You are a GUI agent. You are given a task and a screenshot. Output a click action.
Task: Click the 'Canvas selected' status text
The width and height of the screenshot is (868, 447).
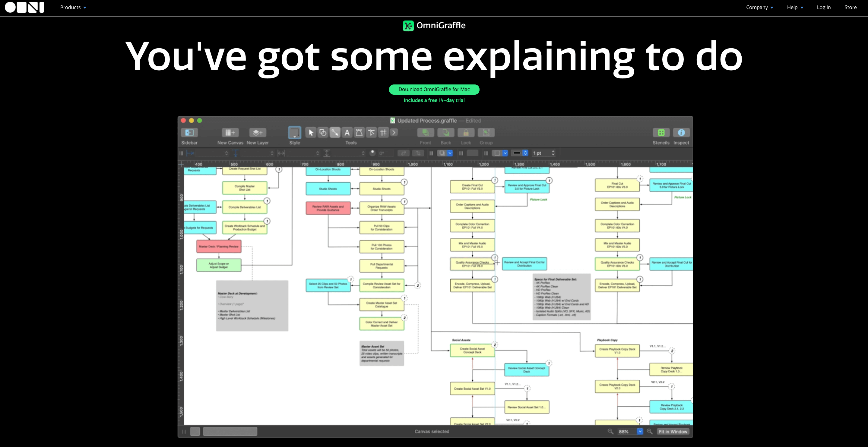[x=432, y=432]
